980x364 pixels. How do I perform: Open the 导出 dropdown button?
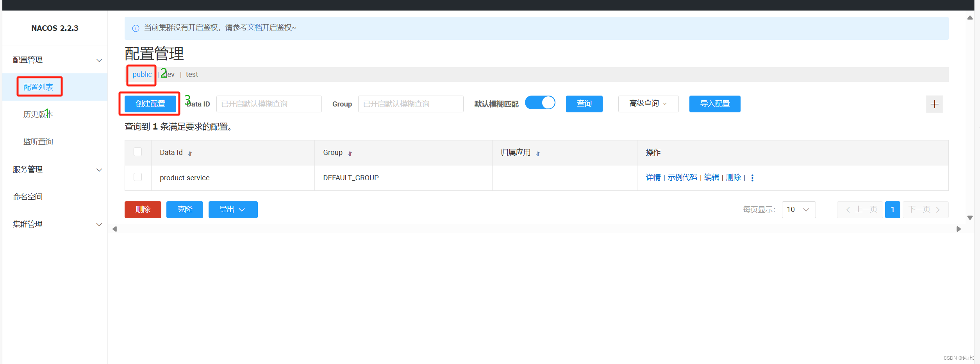point(233,210)
